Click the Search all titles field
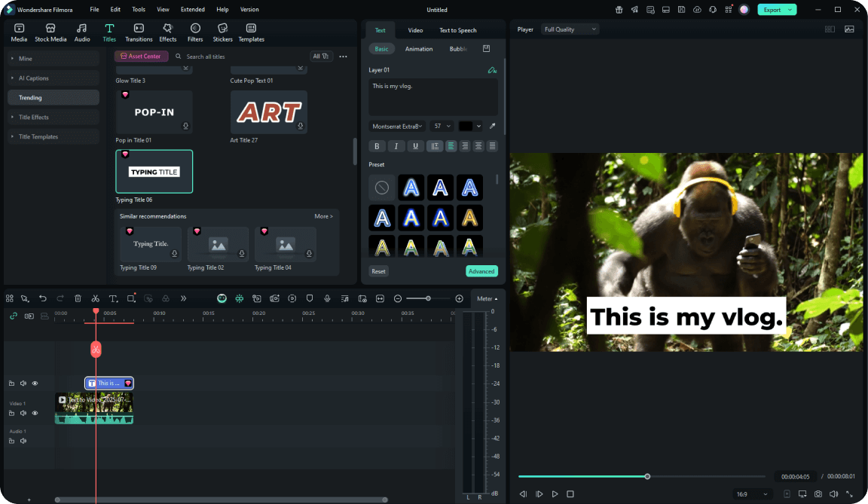This screenshot has height=504, width=868. (239, 57)
